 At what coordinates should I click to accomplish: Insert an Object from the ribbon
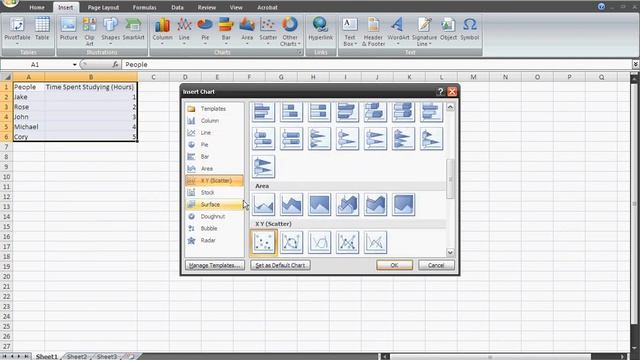[448, 29]
